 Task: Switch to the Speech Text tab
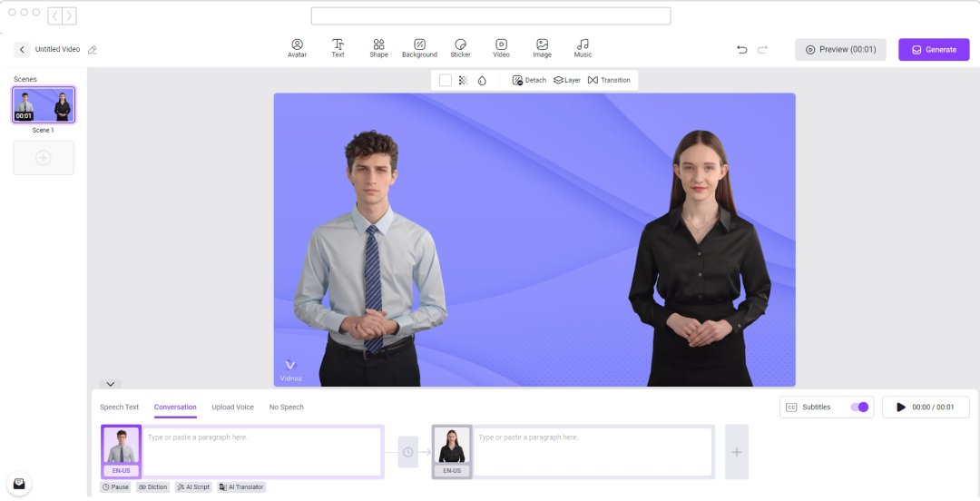coord(120,408)
